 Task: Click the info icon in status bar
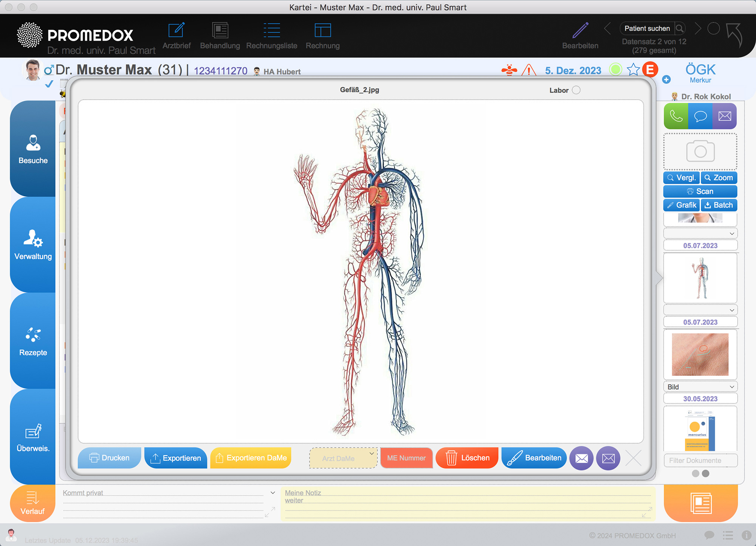746,535
